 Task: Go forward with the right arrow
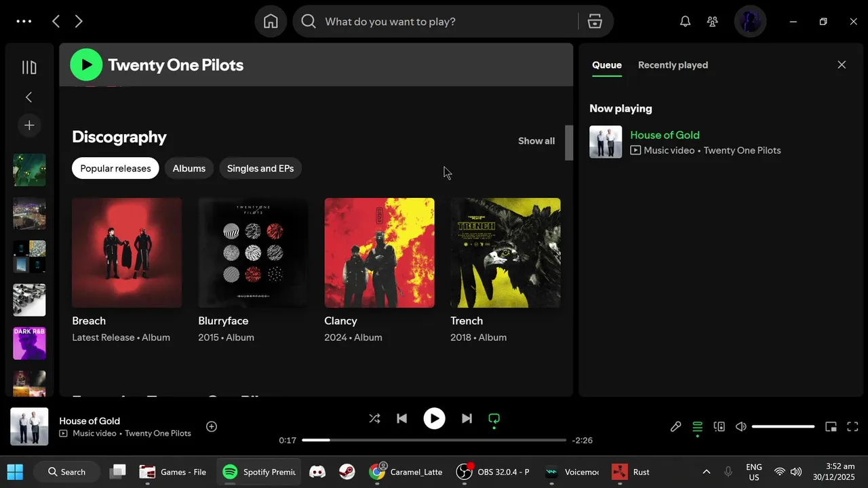click(79, 22)
